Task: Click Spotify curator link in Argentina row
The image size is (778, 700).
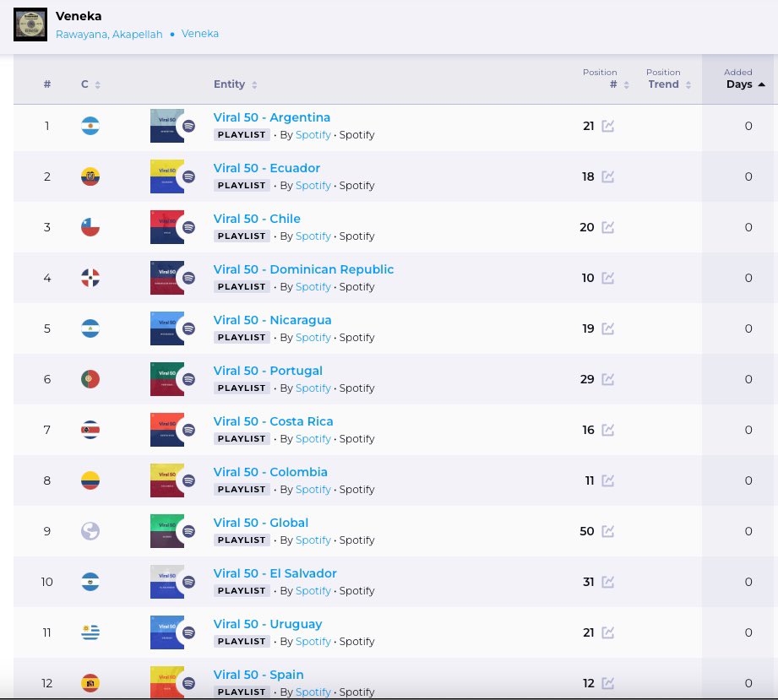Action: click(313, 135)
